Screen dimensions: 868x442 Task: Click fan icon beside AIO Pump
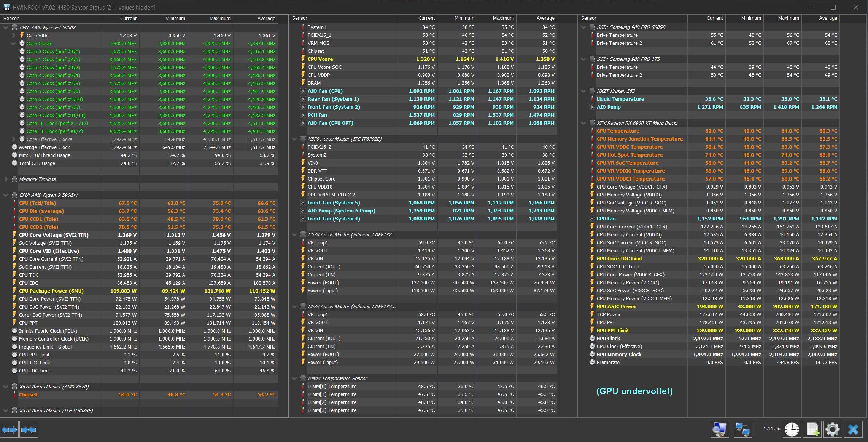[592, 107]
